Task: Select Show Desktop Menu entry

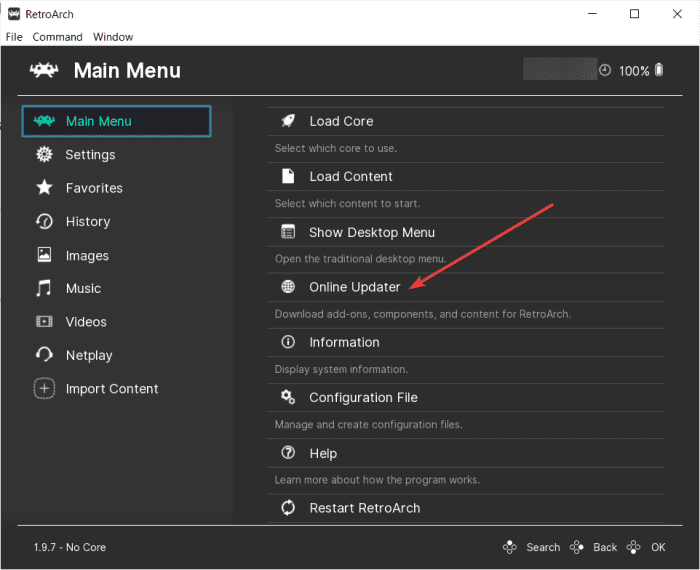Action: click(x=466, y=232)
